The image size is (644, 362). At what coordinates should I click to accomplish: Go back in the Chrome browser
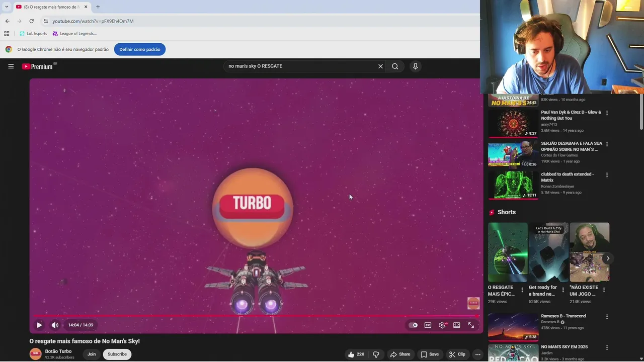[7, 21]
